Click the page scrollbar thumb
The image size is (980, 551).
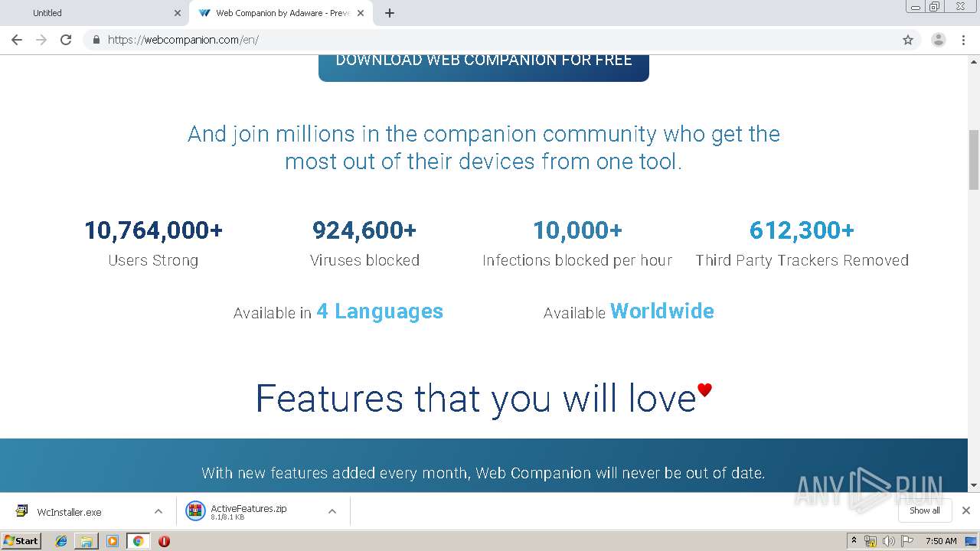point(974,159)
